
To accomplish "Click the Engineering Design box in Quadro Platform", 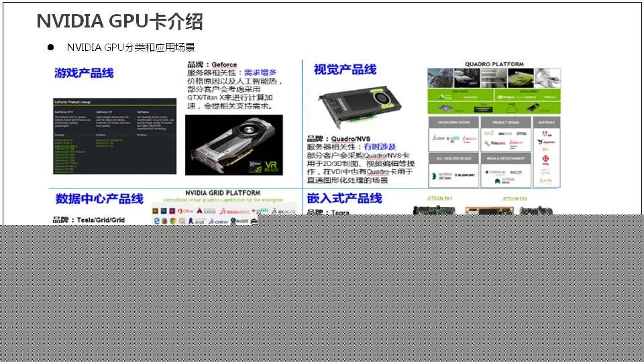I will tap(453, 134).
